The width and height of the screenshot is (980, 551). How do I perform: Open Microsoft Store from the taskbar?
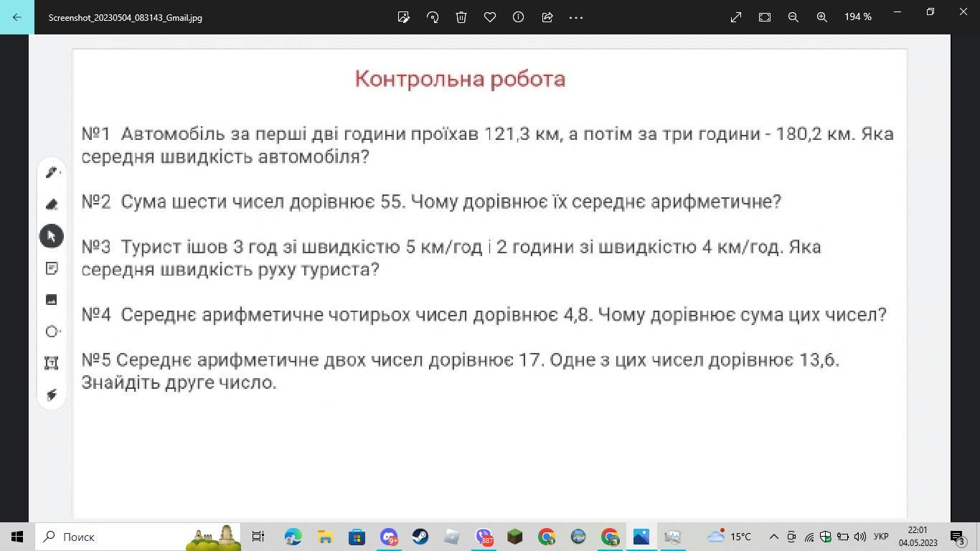(357, 537)
